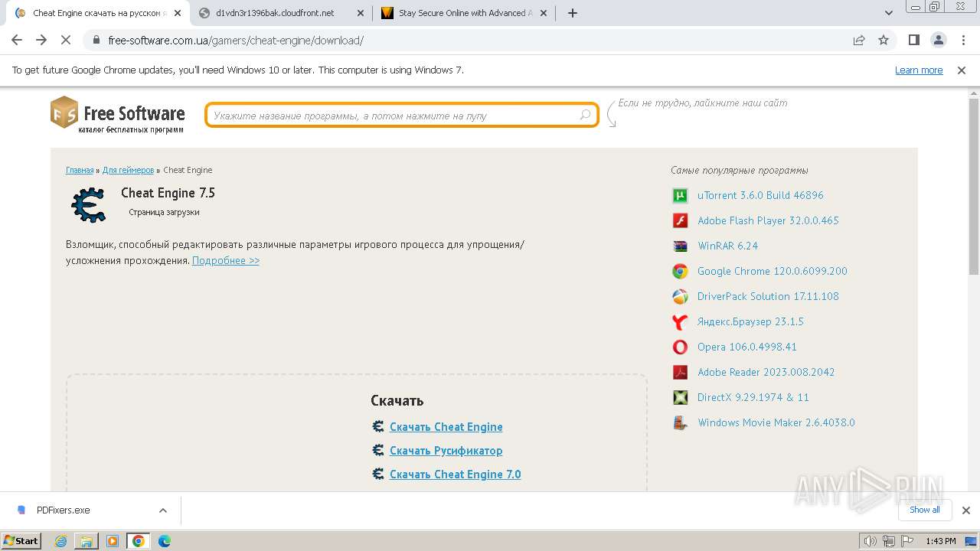Click the DriverPack Solution icon
980x551 pixels.
pyautogui.click(x=680, y=296)
